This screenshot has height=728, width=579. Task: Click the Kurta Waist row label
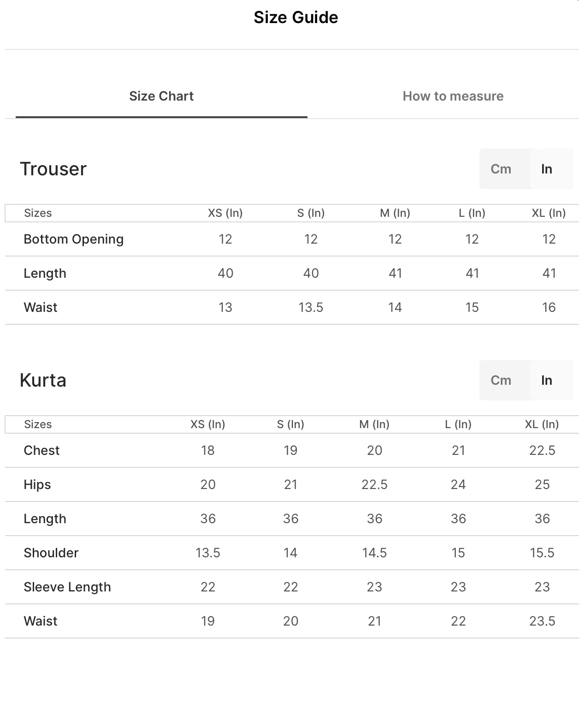41,621
